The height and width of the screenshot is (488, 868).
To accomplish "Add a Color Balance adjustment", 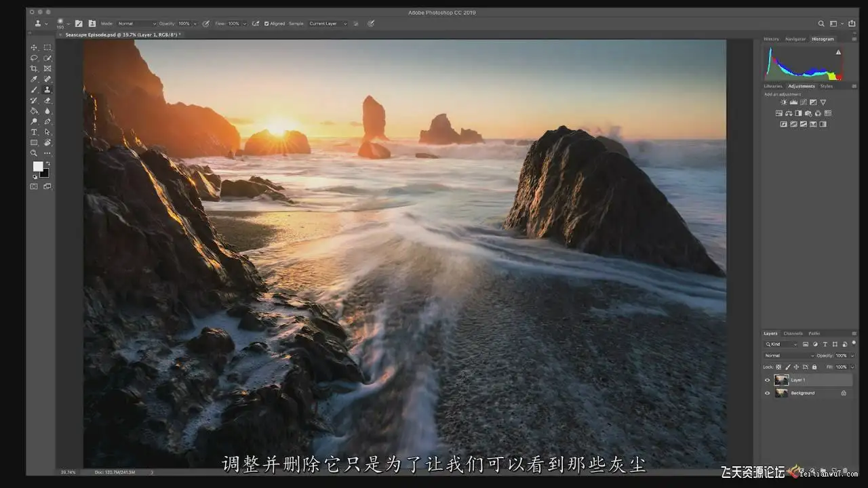I will (789, 113).
